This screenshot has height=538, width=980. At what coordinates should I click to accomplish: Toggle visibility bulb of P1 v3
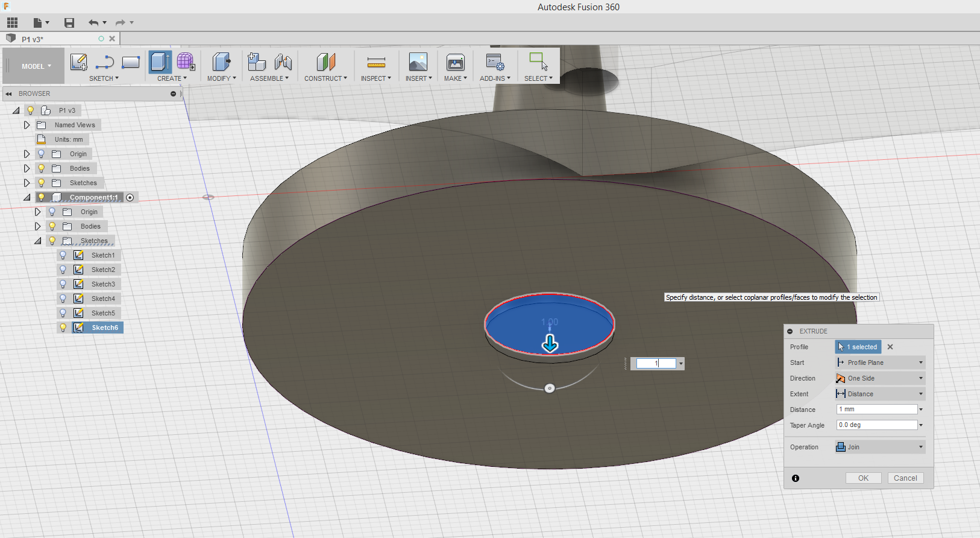tap(30, 110)
